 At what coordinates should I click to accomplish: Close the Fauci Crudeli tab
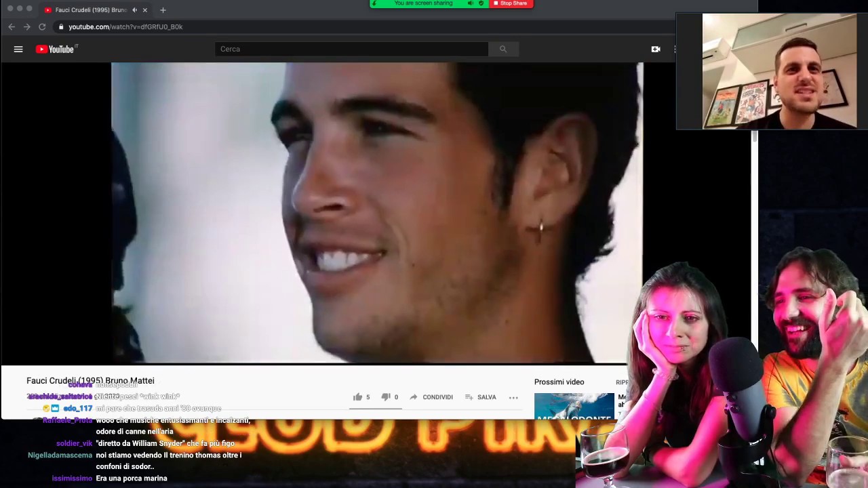[x=144, y=10]
